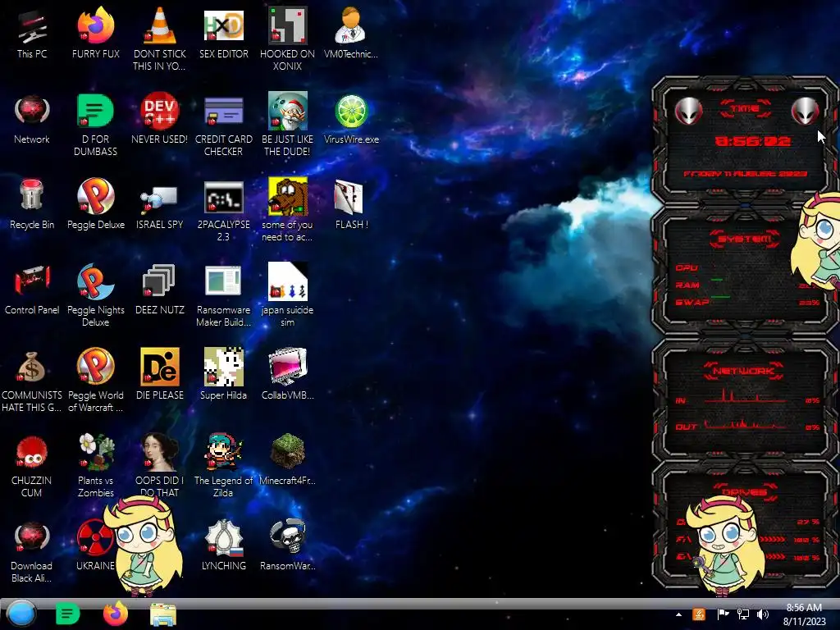This screenshot has width=840, height=630.
Task: Select the 2PACALYPSE 2.3 console icon
Action: 223,209
